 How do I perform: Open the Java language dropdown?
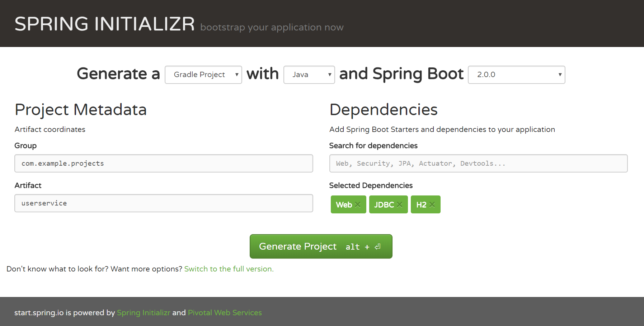tap(309, 75)
